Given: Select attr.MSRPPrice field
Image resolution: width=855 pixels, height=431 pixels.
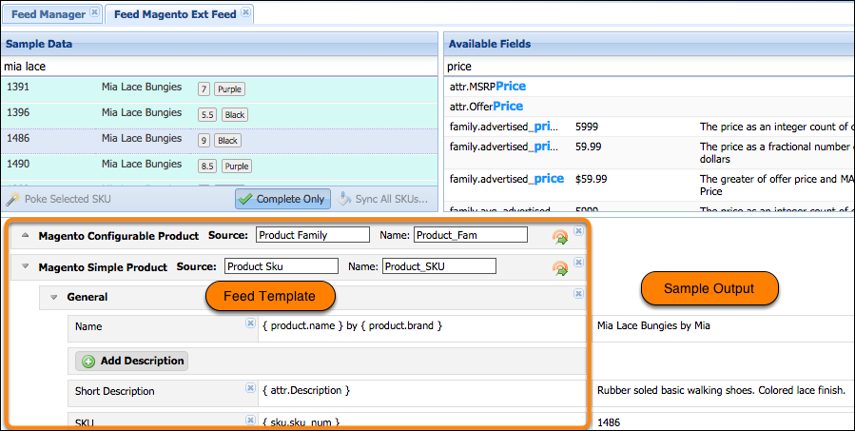Looking at the screenshot, I should click(x=649, y=86).
